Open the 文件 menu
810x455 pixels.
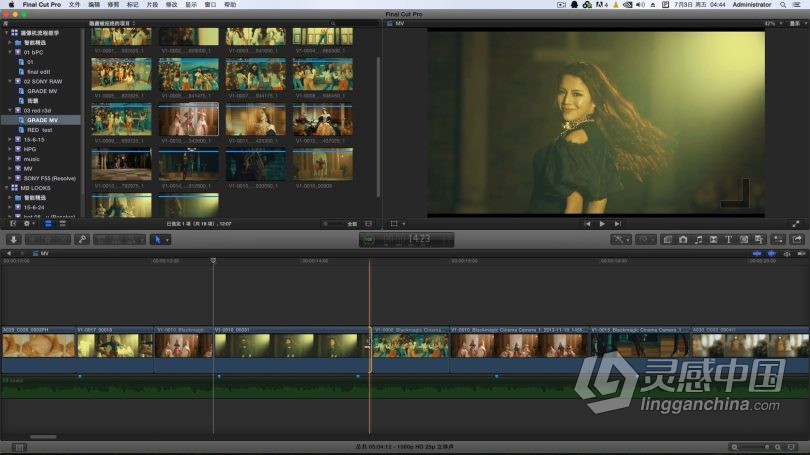point(74,5)
